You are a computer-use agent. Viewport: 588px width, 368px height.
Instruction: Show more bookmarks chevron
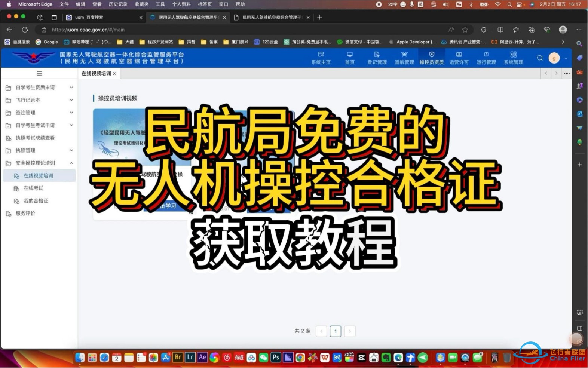(563, 42)
